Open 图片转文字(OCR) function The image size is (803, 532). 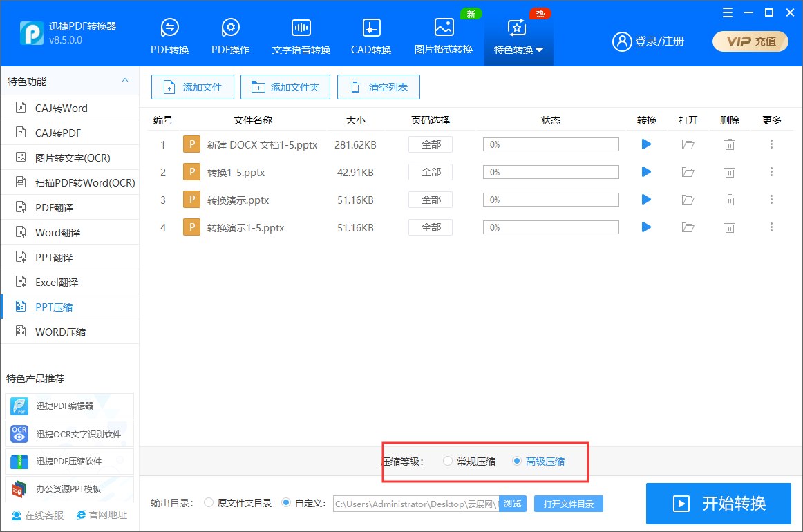pos(70,158)
